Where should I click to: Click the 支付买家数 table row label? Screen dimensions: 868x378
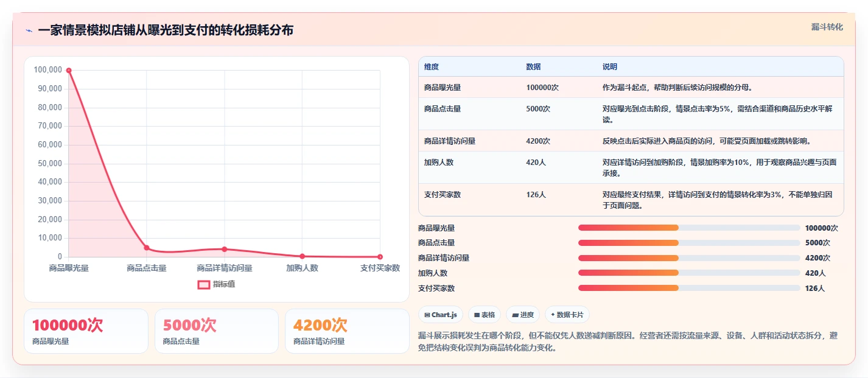(x=443, y=195)
